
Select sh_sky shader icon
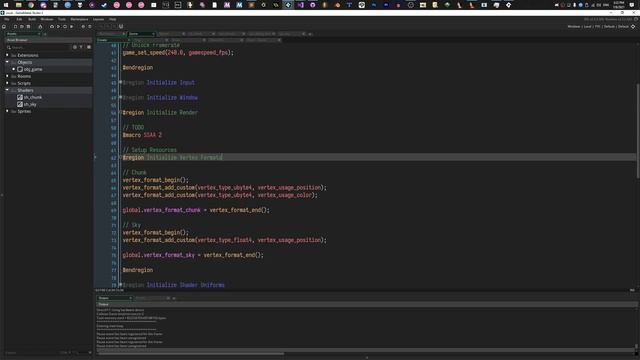20,104
